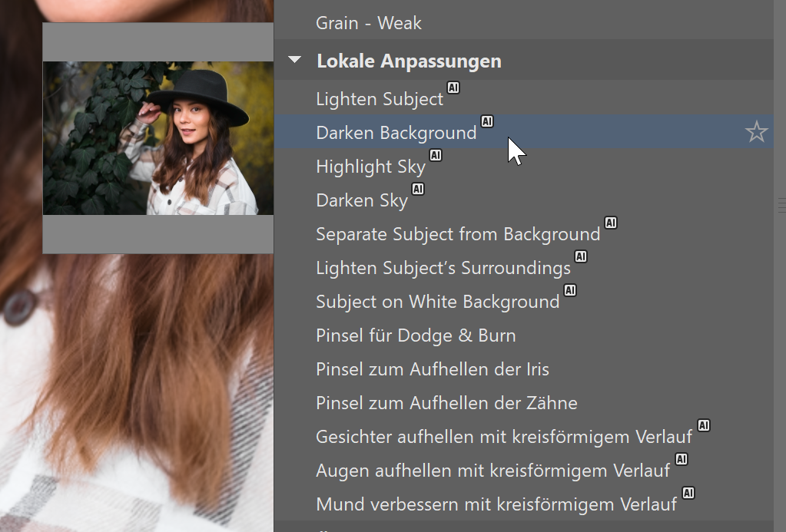Viewport: 786px width, 532px height.
Task: Favorite the Darken Background preset star
Action: (x=756, y=132)
